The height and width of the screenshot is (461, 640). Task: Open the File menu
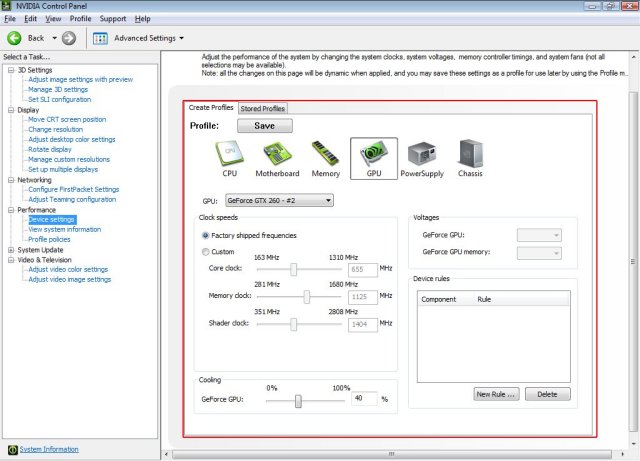pyautogui.click(x=10, y=19)
